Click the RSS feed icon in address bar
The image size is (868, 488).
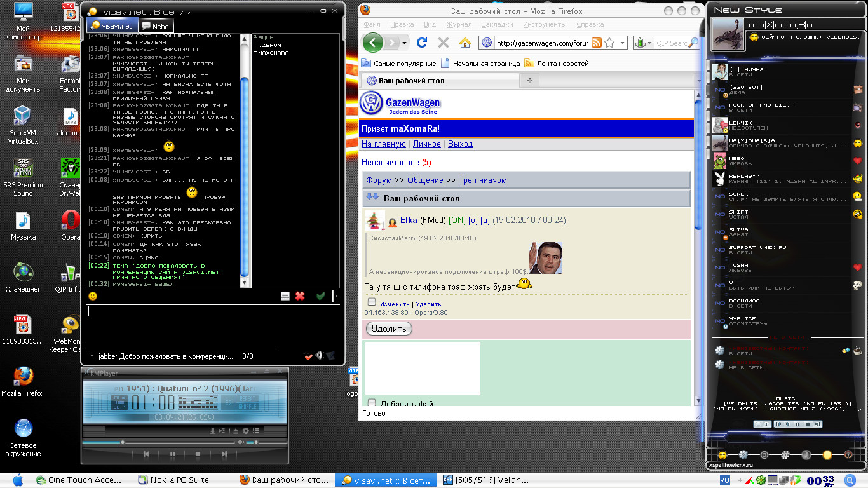point(597,43)
